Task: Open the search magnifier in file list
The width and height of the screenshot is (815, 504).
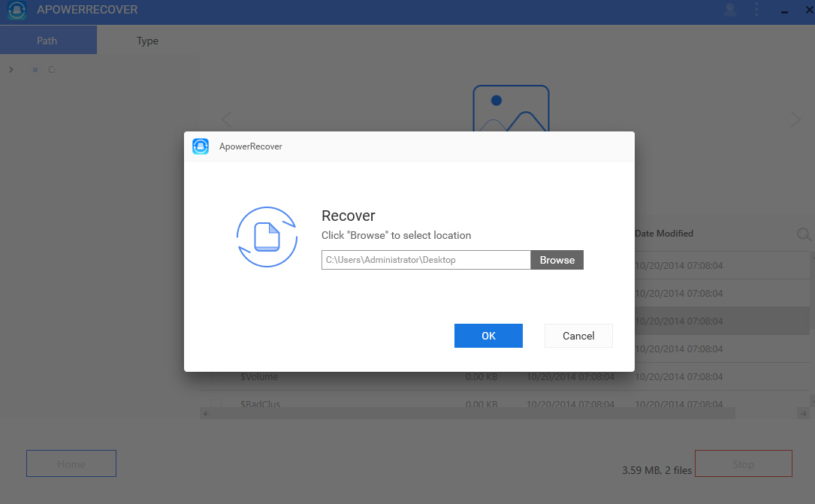Action: (804, 234)
